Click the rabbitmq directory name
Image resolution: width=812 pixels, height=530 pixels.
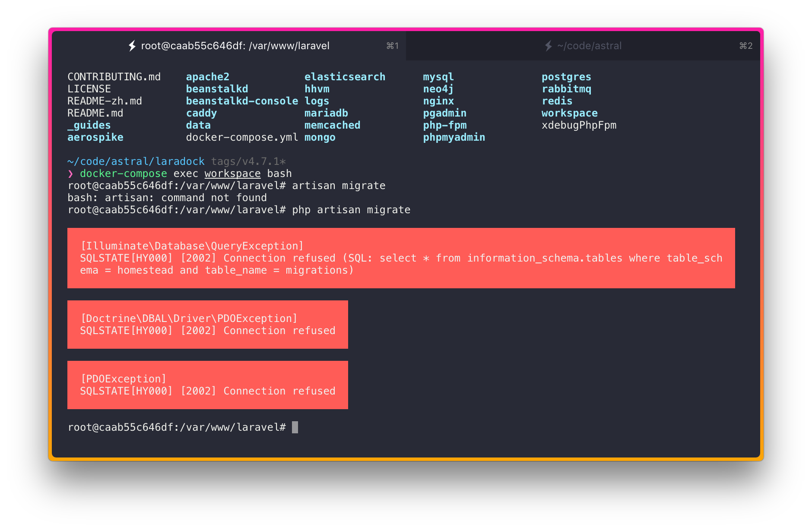click(566, 89)
